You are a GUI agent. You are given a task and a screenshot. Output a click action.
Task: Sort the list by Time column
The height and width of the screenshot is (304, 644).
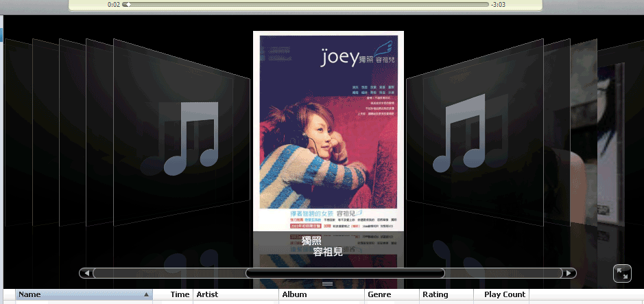click(x=173, y=294)
